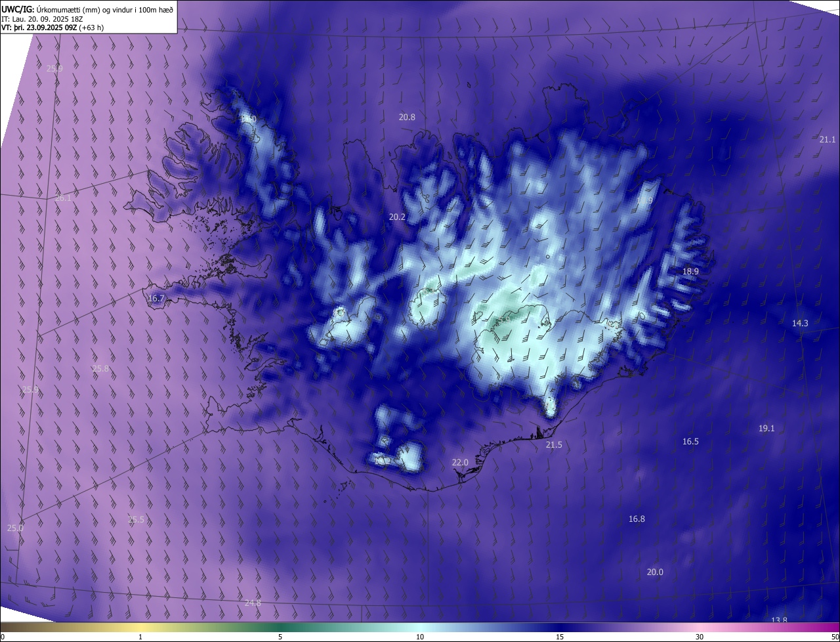Click the 10 tick label on the color scale
Viewport: 840px width, 642px height.
coord(420,637)
